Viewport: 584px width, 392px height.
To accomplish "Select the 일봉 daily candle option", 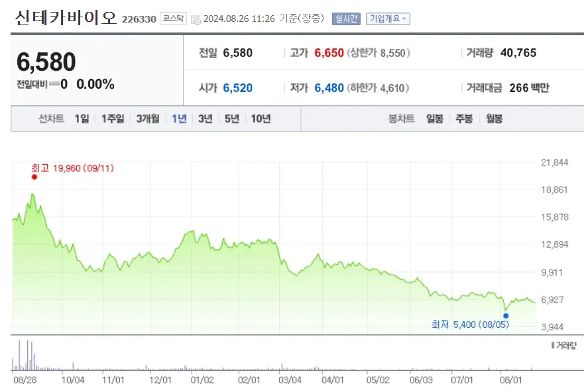I will tap(434, 120).
